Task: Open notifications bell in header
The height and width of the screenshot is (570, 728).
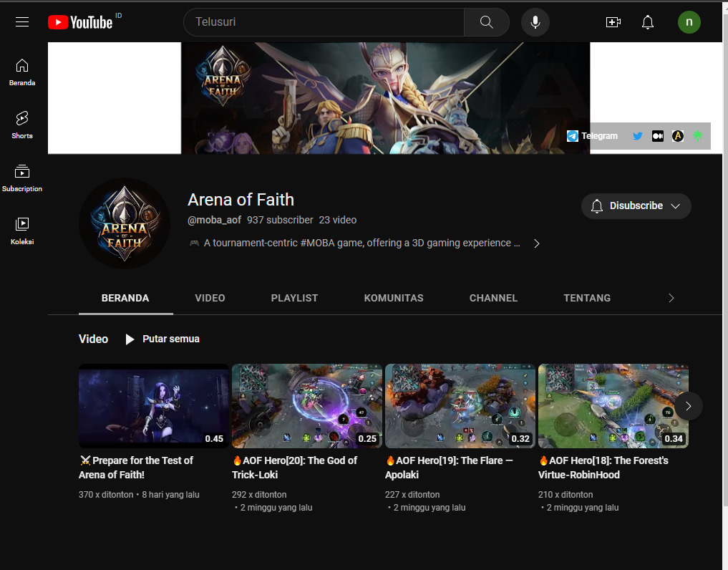Action: pyautogui.click(x=647, y=21)
